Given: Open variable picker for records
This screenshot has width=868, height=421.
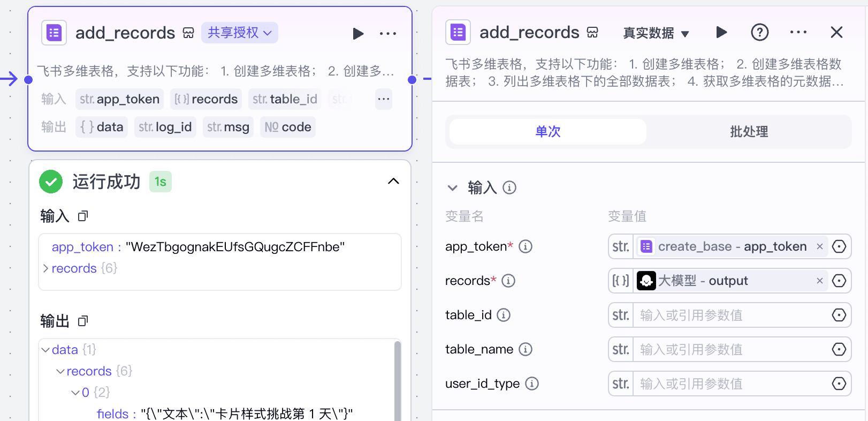Looking at the screenshot, I should (839, 281).
